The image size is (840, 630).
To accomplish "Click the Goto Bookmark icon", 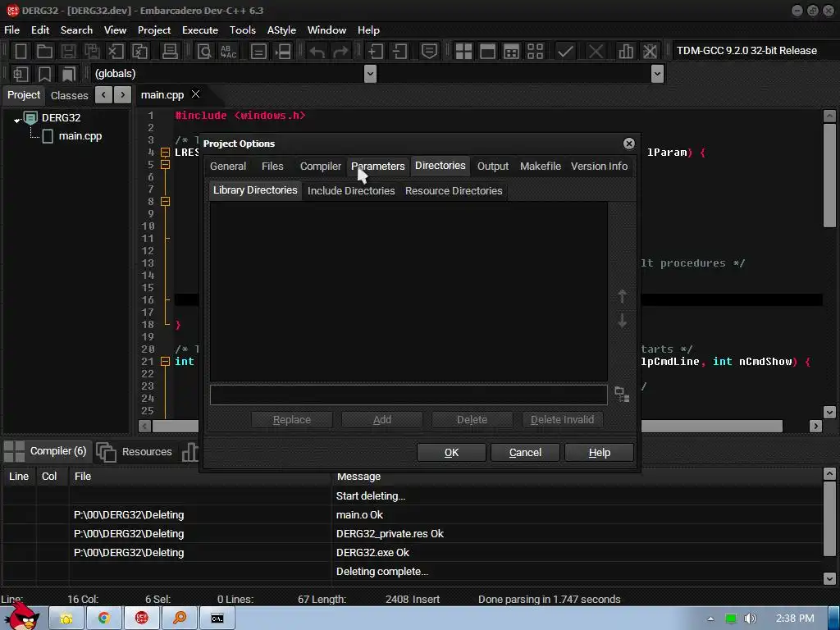I will coord(69,74).
